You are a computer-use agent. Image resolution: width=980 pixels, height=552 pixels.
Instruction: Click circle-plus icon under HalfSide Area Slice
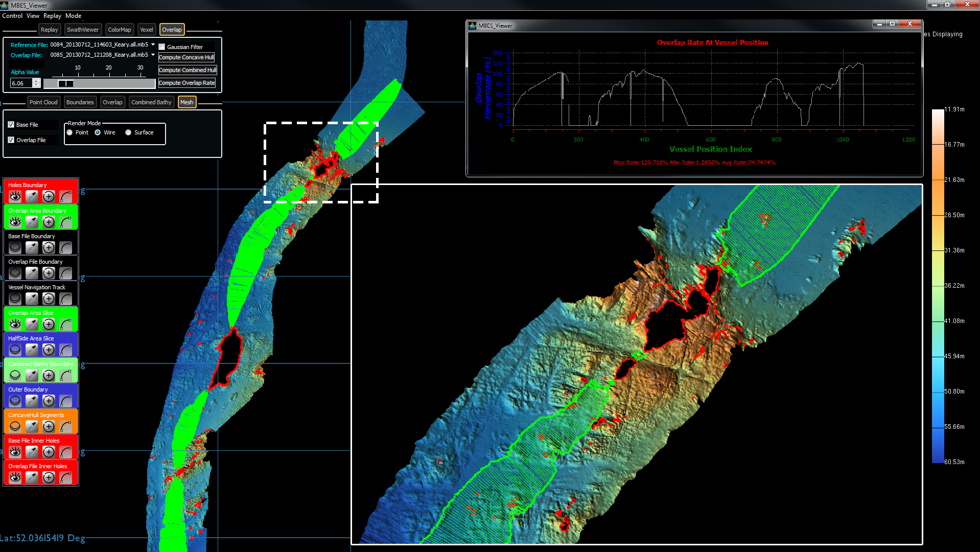pyautogui.click(x=49, y=350)
